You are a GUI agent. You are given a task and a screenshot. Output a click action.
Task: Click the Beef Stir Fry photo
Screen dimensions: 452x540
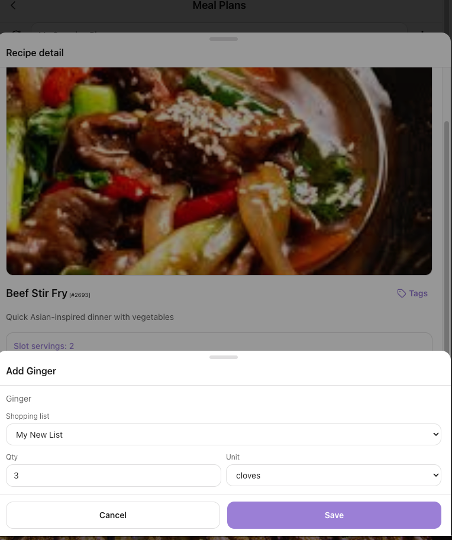[219, 171]
